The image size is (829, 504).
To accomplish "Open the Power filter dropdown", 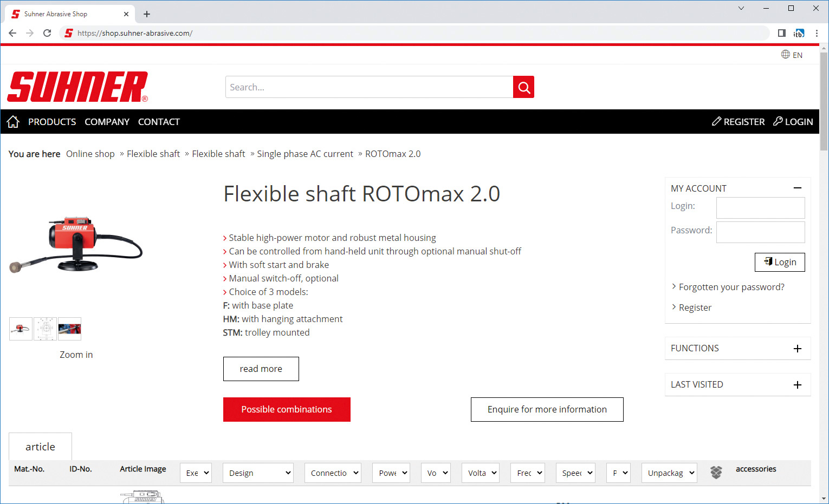I will coord(391,473).
